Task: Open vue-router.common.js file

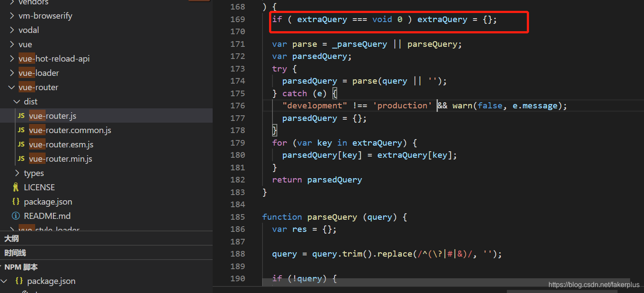Action: point(106,130)
